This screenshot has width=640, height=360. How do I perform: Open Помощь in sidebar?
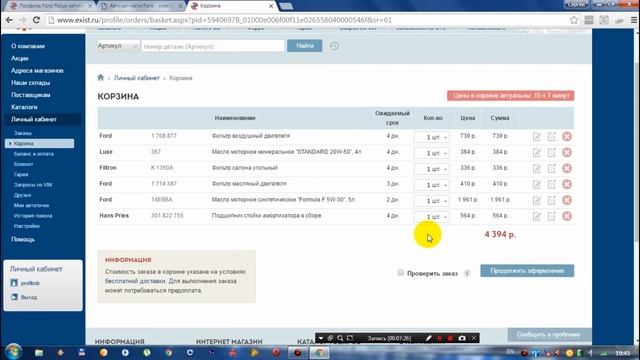(x=23, y=239)
